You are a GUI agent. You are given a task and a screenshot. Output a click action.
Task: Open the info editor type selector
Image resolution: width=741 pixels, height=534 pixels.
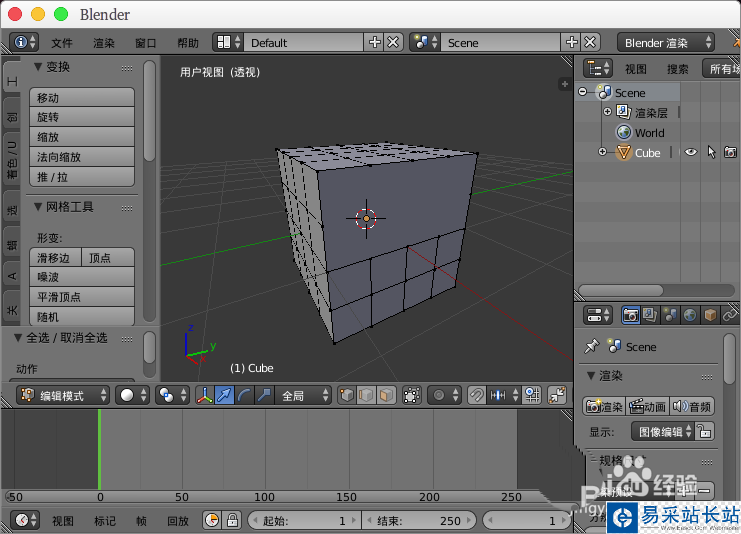pyautogui.click(x=25, y=43)
